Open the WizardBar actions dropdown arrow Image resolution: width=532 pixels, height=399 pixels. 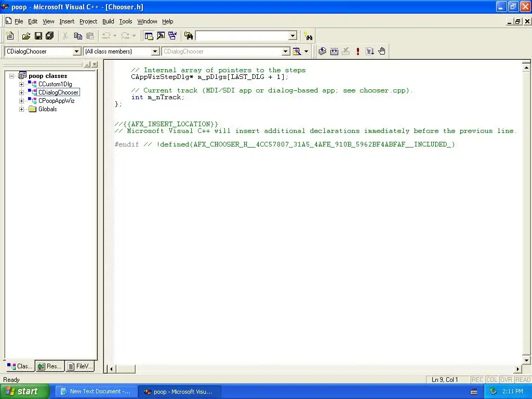point(306,51)
